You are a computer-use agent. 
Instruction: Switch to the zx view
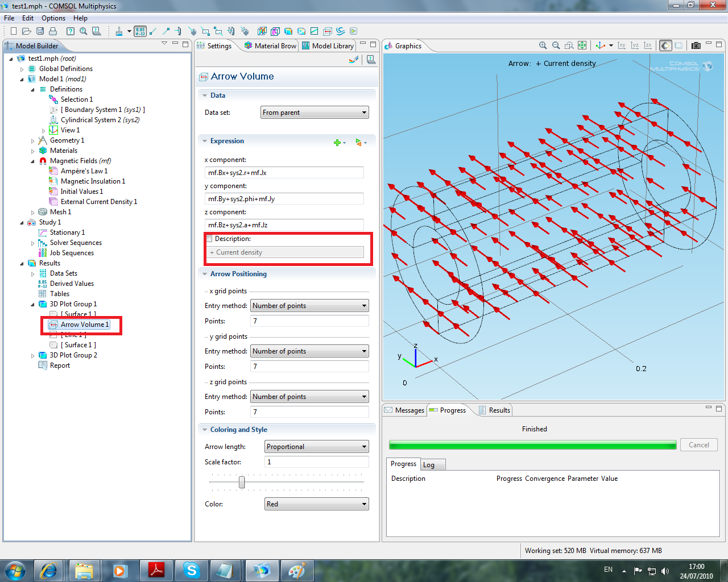click(x=648, y=45)
